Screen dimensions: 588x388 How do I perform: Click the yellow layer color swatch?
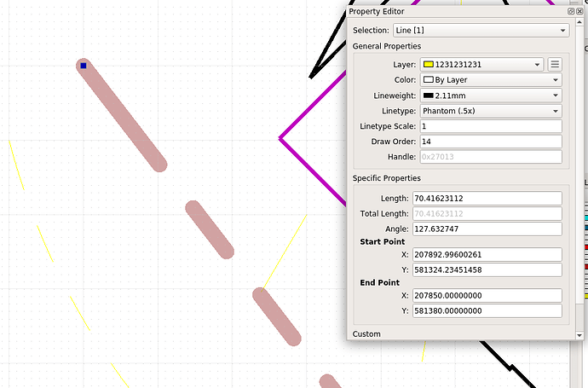[429, 65]
